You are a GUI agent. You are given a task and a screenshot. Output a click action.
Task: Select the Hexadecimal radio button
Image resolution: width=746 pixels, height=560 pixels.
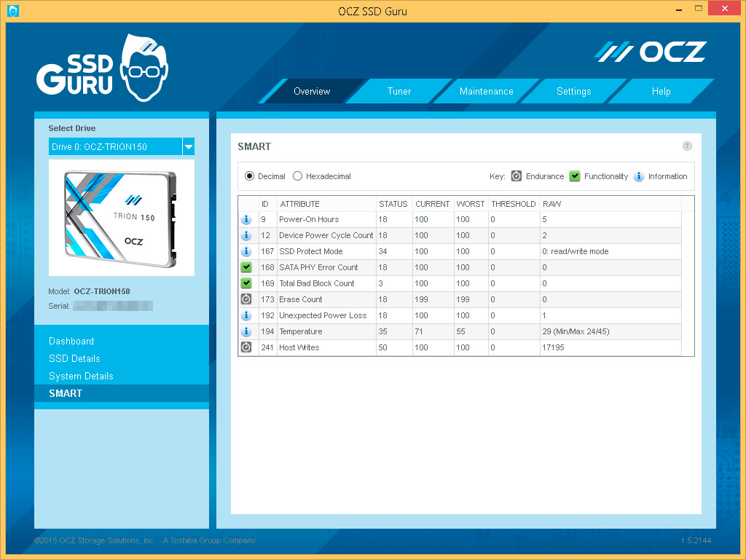297,176
